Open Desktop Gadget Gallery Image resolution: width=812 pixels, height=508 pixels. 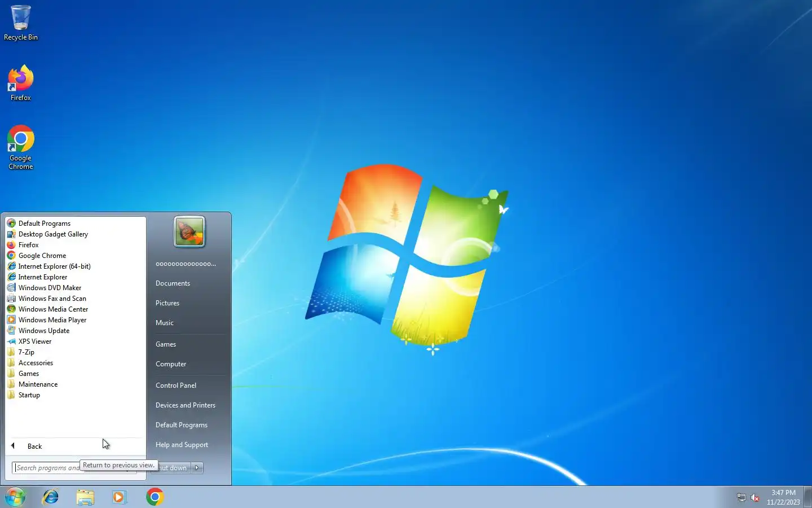coord(76,234)
